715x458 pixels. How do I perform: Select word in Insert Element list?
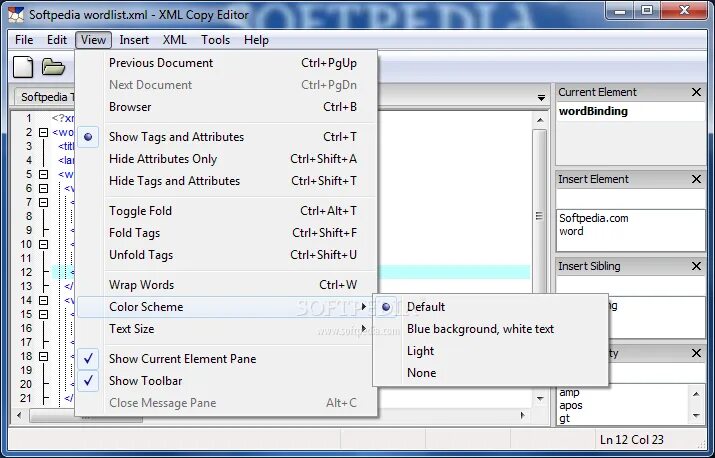[571, 231]
